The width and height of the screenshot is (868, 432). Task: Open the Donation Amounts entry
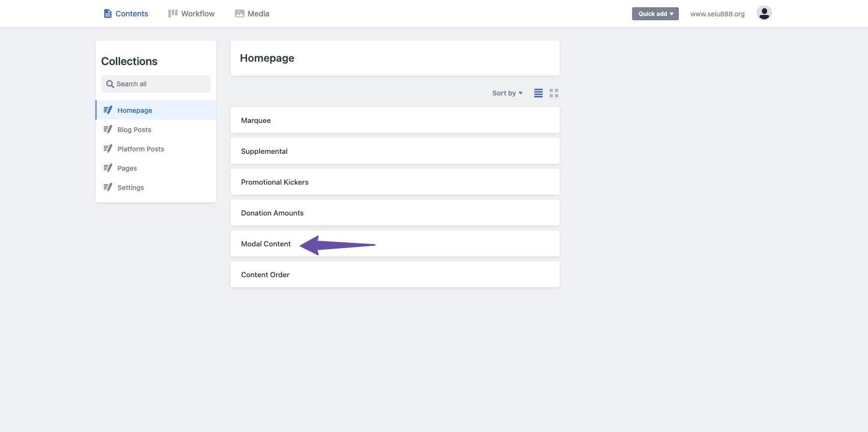point(395,213)
